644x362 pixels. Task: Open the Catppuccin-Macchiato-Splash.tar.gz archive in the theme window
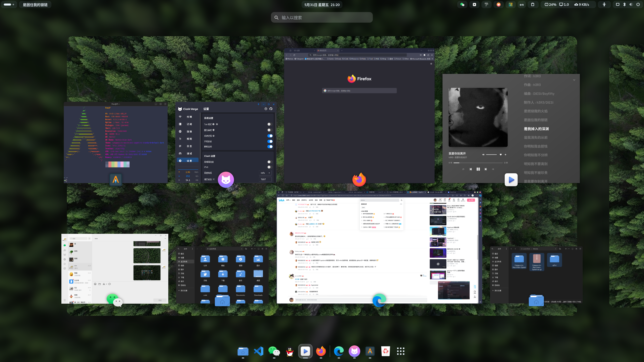(537, 262)
